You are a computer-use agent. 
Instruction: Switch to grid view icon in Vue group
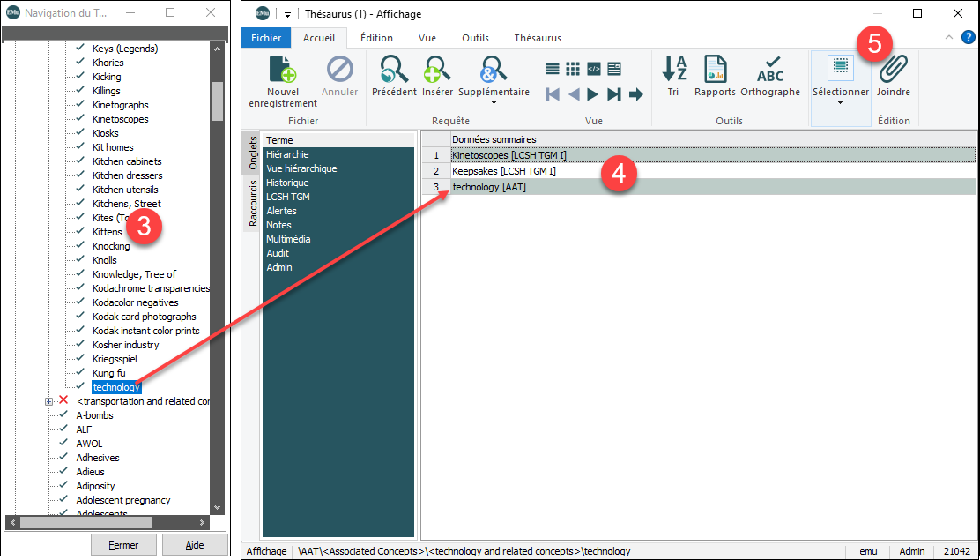[x=573, y=69]
